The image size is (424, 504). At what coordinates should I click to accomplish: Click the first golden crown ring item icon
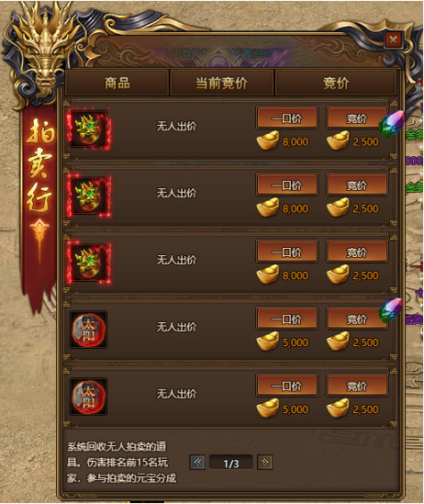click(89, 129)
